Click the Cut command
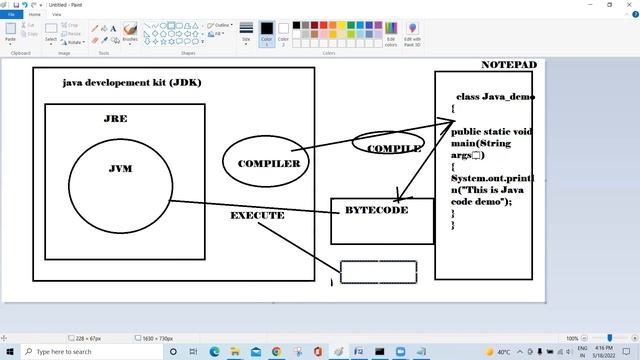640x360 pixels. pyautogui.click(x=28, y=25)
